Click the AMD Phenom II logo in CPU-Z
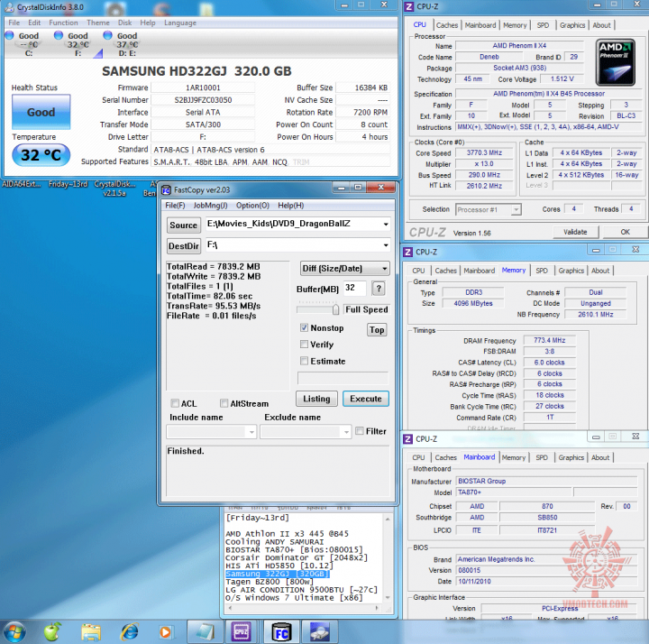Image resolution: width=649 pixels, height=644 pixels. tap(615, 62)
